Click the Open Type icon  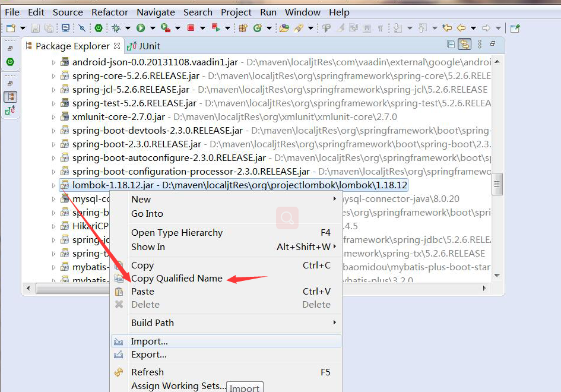point(284,28)
